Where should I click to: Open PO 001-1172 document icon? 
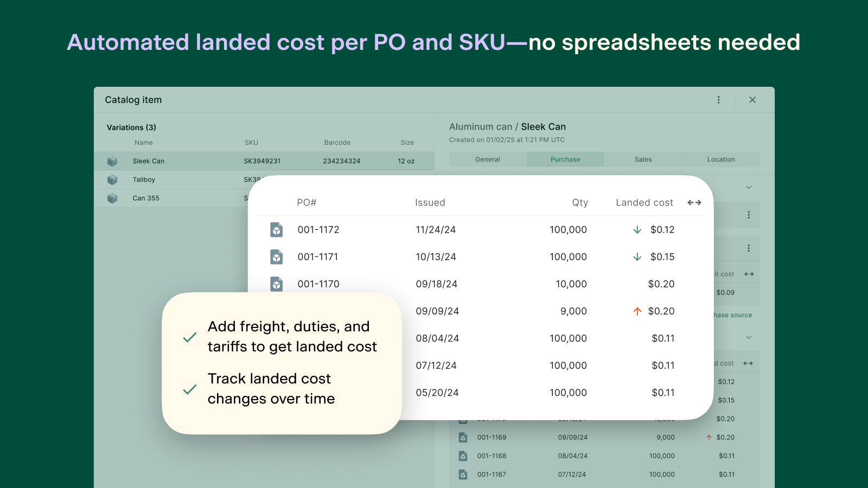(x=277, y=230)
